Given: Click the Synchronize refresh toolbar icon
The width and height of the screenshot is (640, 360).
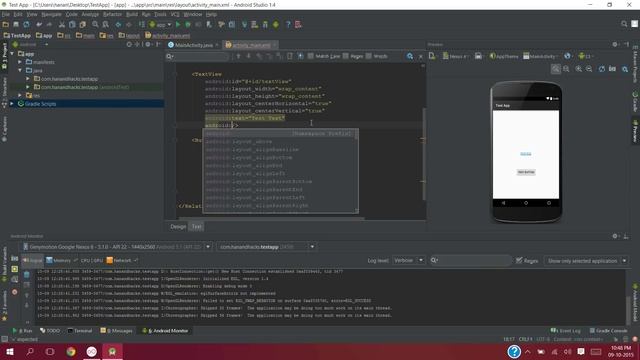Looking at the screenshot, I should point(26,24).
